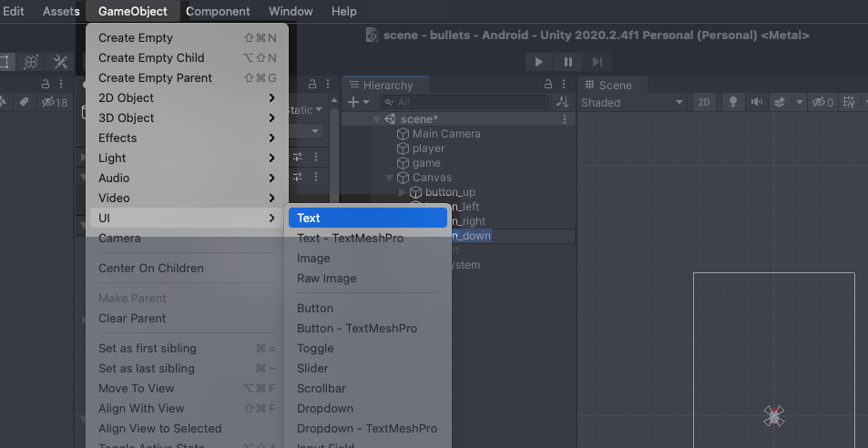The height and width of the screenshot is (448, 868).
Task: Click the cube icon beside Main Camera
Action: tap(403, 134)
